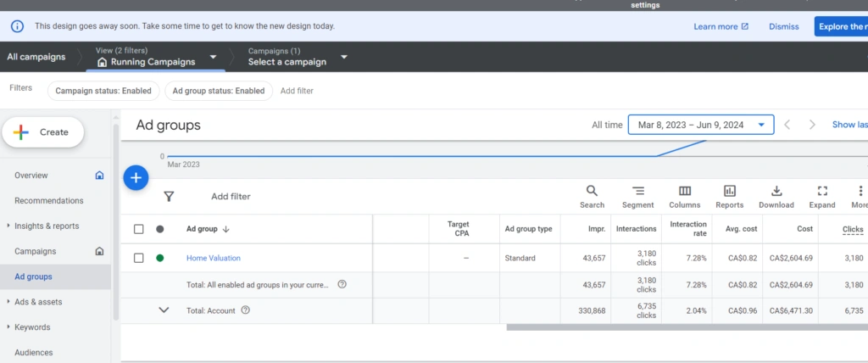
Task: Open the Select a campaign dropdown
Action: point(298,57)
